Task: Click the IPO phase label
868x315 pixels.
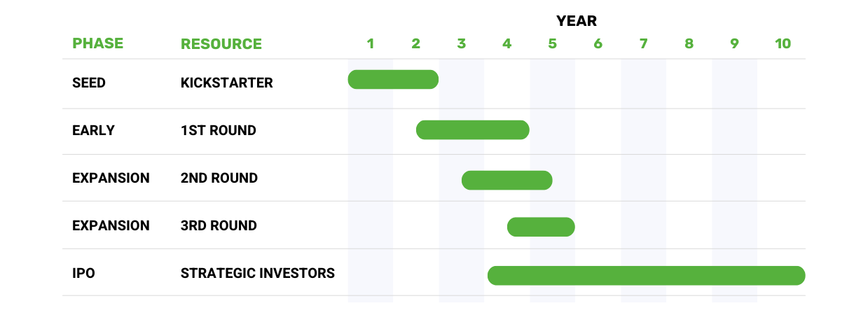Action: pos(83,273)
